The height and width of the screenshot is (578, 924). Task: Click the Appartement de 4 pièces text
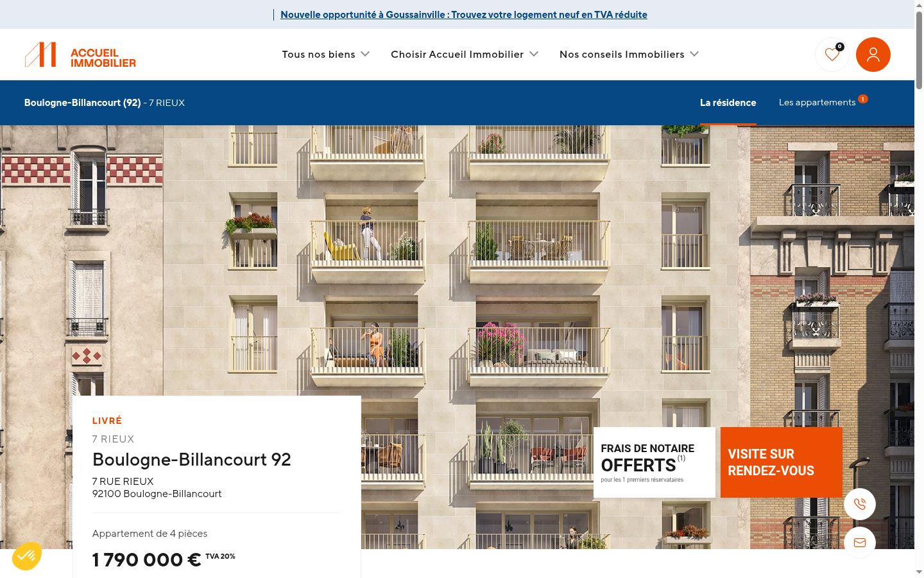click(x=150, y=534)
